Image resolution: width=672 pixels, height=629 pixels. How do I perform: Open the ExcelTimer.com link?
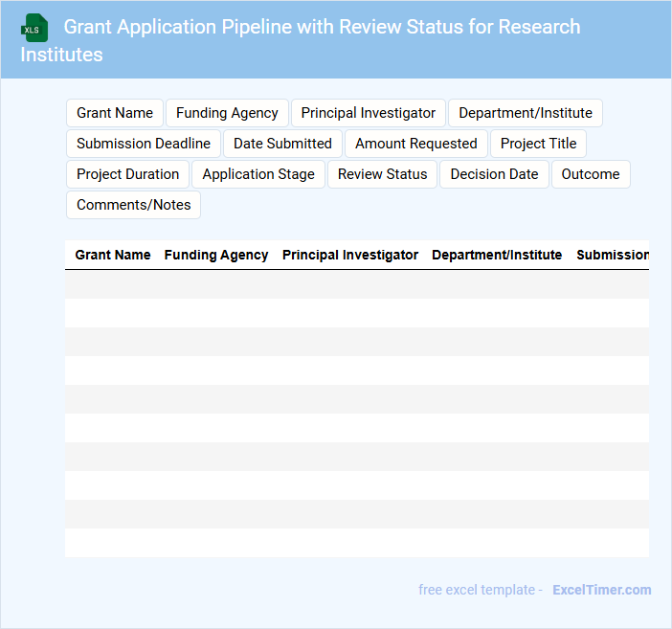[x=601, y=590]
